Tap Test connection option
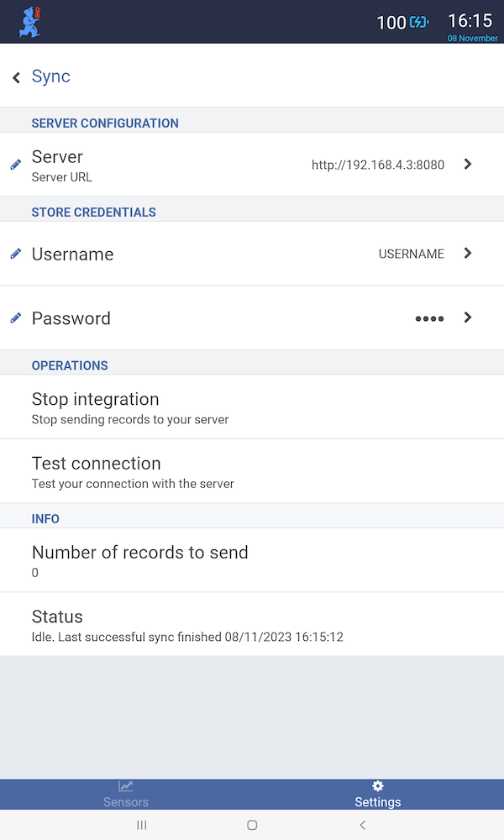This screenshot has width=504, height=840. tap(252, 471)
